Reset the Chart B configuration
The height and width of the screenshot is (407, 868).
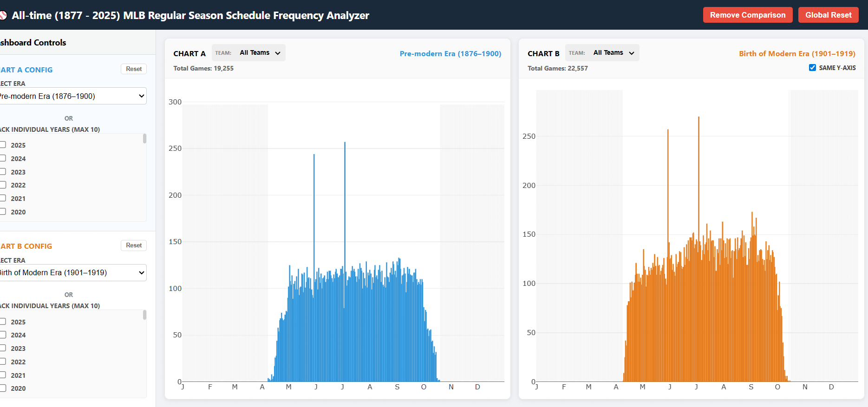click(x=134, y=245)
